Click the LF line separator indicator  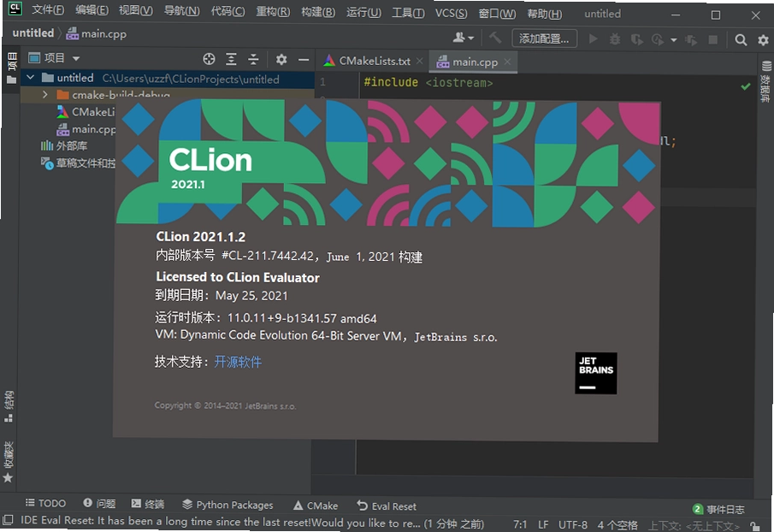tap(543, 524)
